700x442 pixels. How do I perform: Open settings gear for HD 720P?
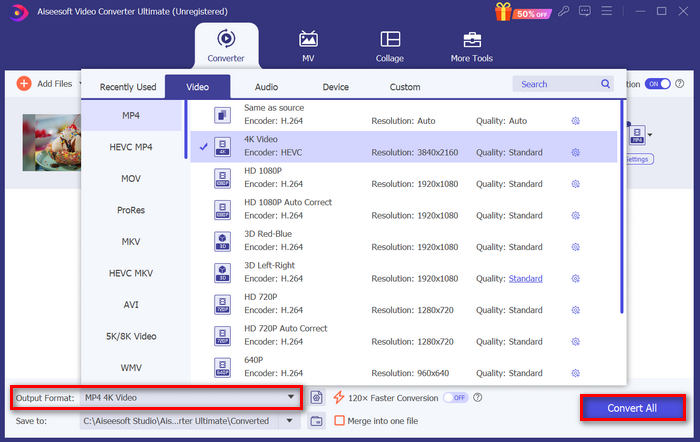tap(575, 310)
